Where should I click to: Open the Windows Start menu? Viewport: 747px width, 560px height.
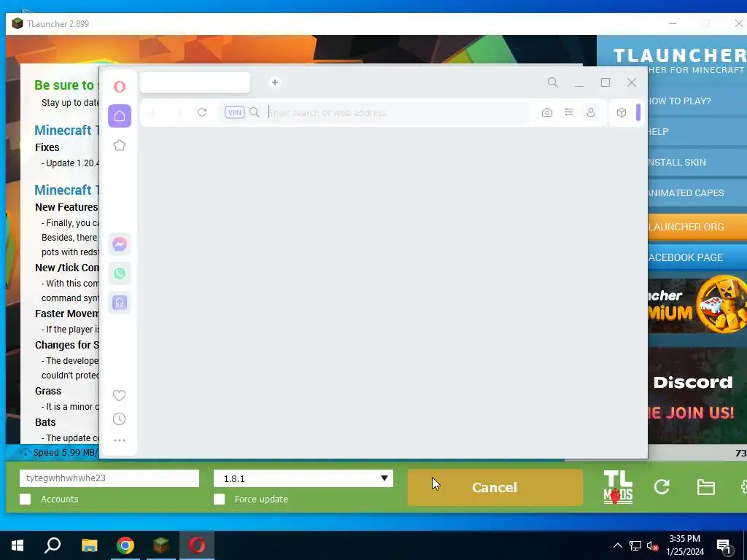18,545
